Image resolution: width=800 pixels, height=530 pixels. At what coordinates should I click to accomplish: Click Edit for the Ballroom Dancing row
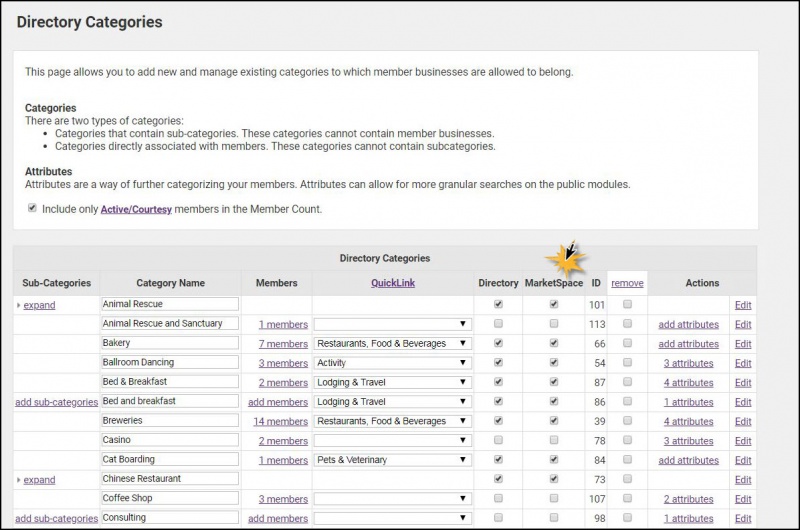pyautogui.click(x=742, y=363)
